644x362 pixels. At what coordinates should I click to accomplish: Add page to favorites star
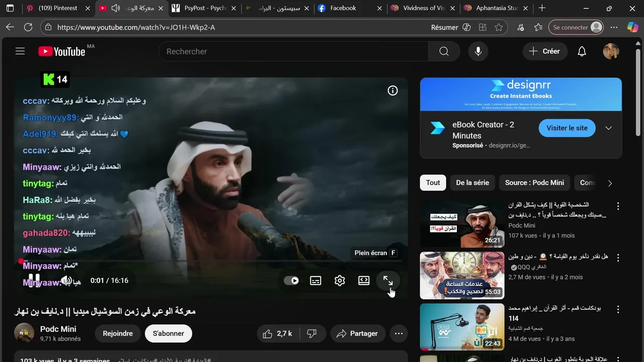(499, 28)
